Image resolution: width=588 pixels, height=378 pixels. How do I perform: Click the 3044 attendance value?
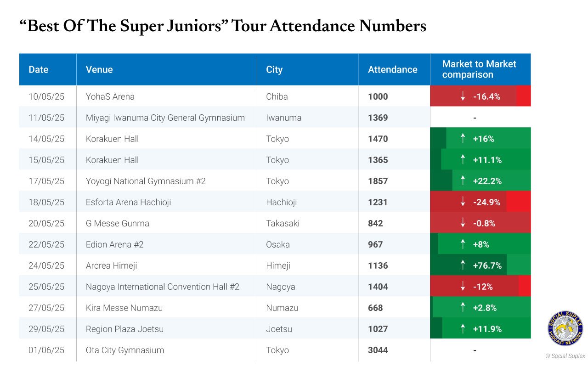click(378, 350)
